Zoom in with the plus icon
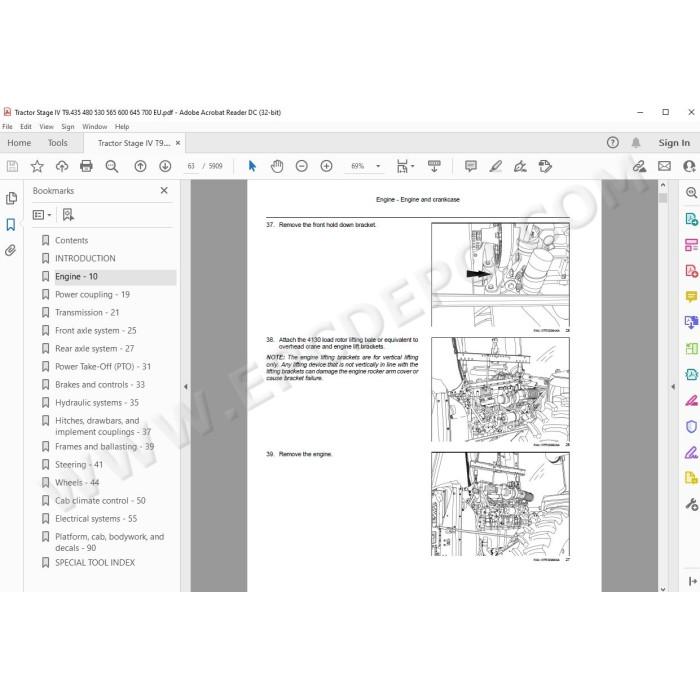Viewport: 700px width, 700px height. click(326, 167)
